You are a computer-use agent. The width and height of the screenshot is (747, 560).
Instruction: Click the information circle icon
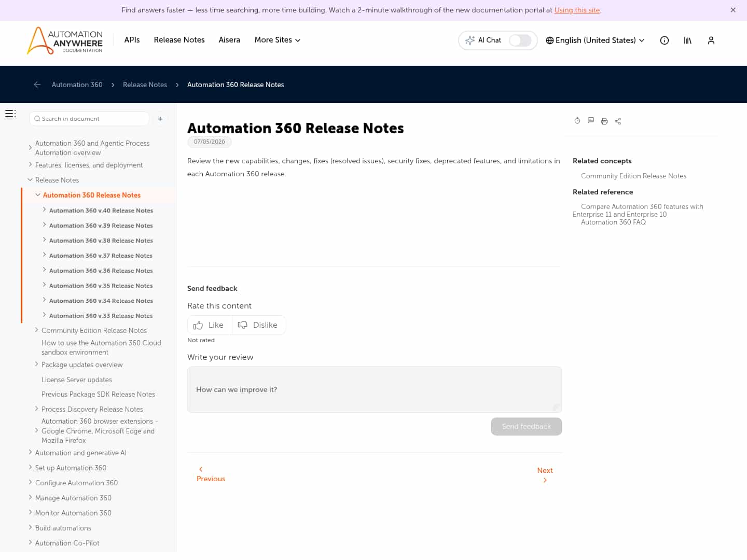[x=665, y=40]
